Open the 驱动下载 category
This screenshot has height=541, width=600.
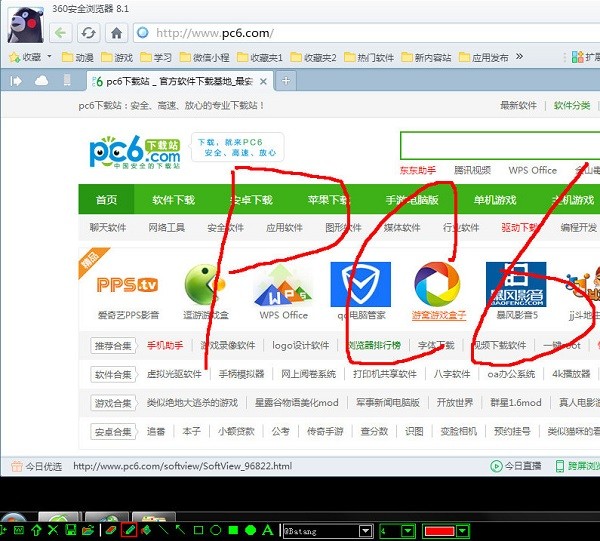(520, 228)
